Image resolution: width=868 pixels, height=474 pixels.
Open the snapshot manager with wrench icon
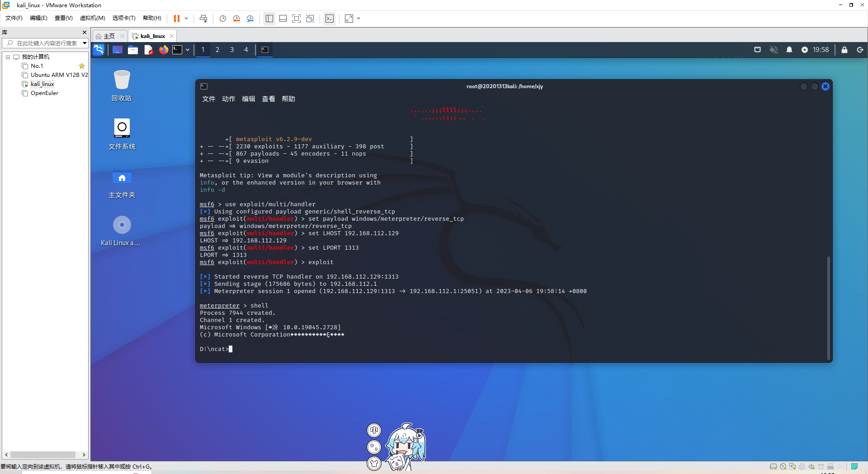pyautogui.click(x=250, y=19)
